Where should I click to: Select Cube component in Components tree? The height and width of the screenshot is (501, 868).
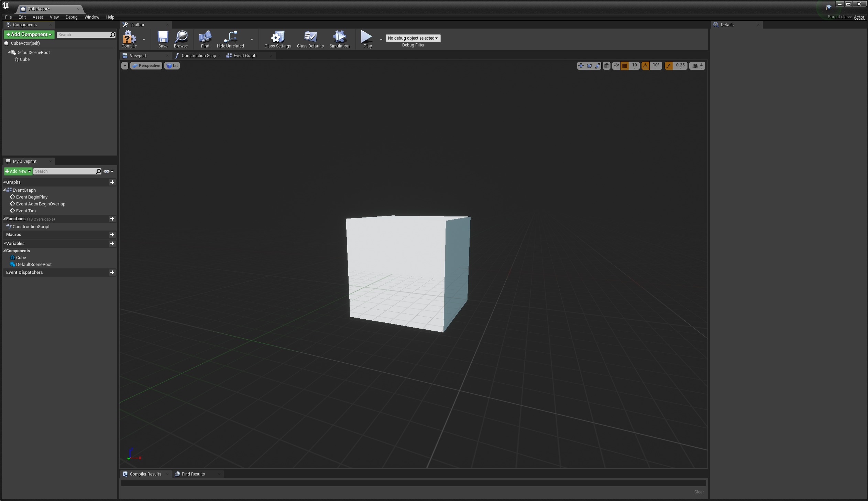[x=25, y=60]
